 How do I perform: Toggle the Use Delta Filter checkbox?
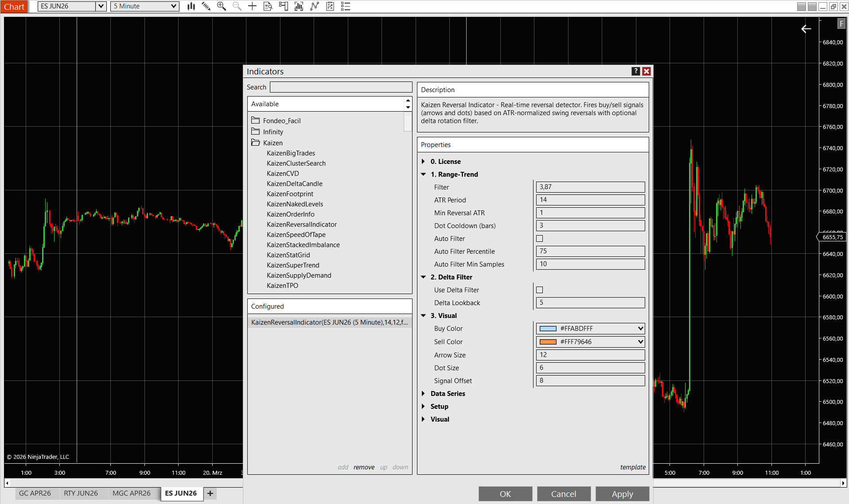point(539,290)
